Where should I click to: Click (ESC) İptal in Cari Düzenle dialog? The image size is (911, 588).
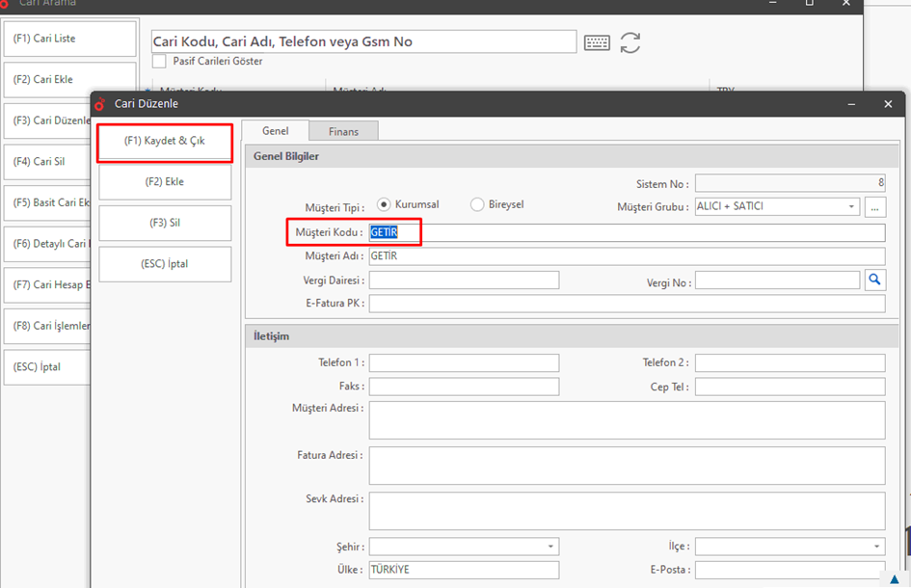click(x=165, y=264)
